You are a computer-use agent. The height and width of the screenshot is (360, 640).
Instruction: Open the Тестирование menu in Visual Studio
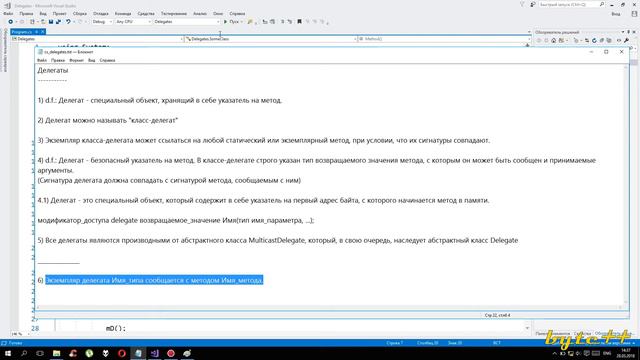pyautogui.click(x=174, y=13)
